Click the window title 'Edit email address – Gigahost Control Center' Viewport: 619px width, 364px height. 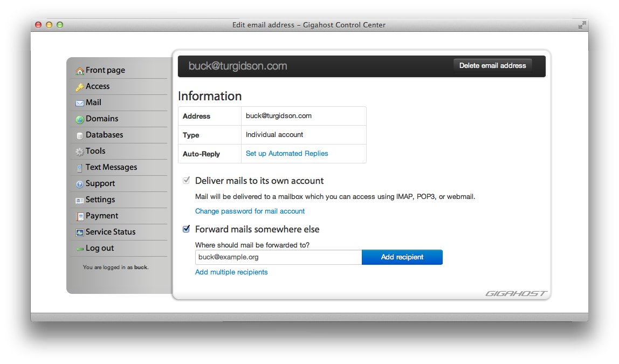(x=309, y=25)
